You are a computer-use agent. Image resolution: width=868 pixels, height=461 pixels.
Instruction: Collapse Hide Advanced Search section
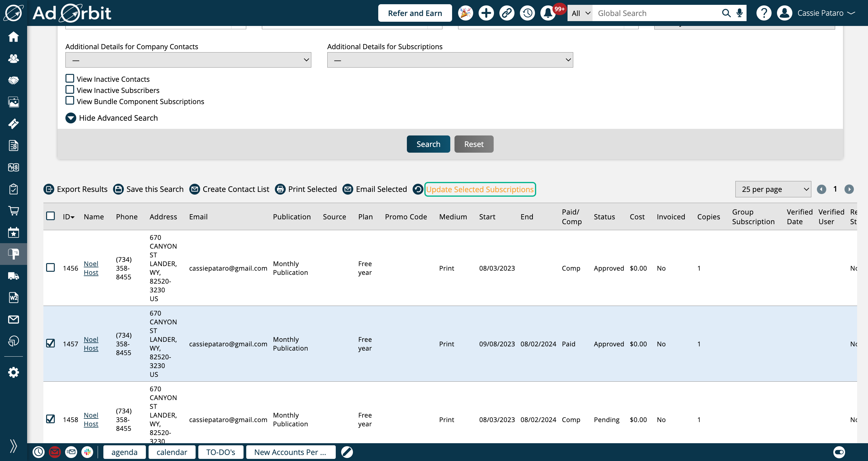coord(112,118)
